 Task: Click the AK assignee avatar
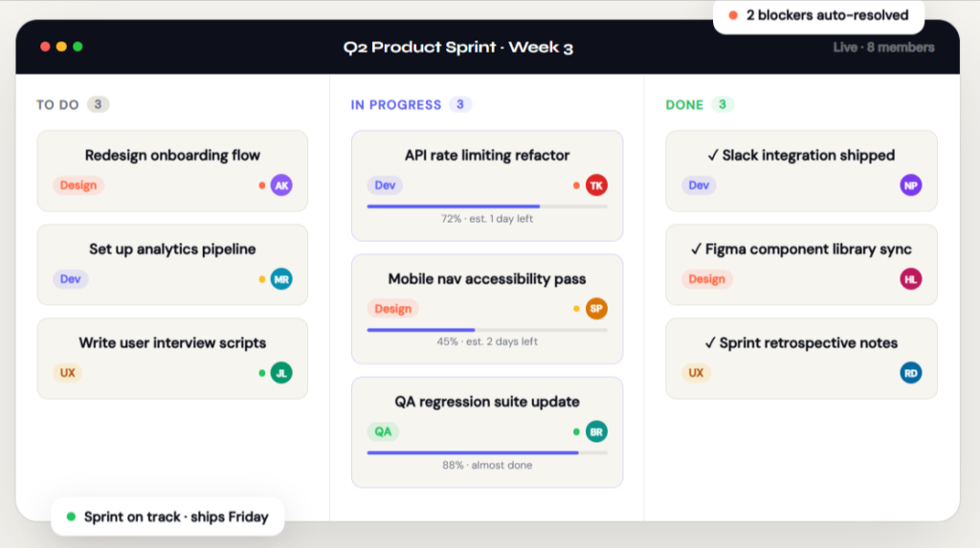click(x=281, y=186)
